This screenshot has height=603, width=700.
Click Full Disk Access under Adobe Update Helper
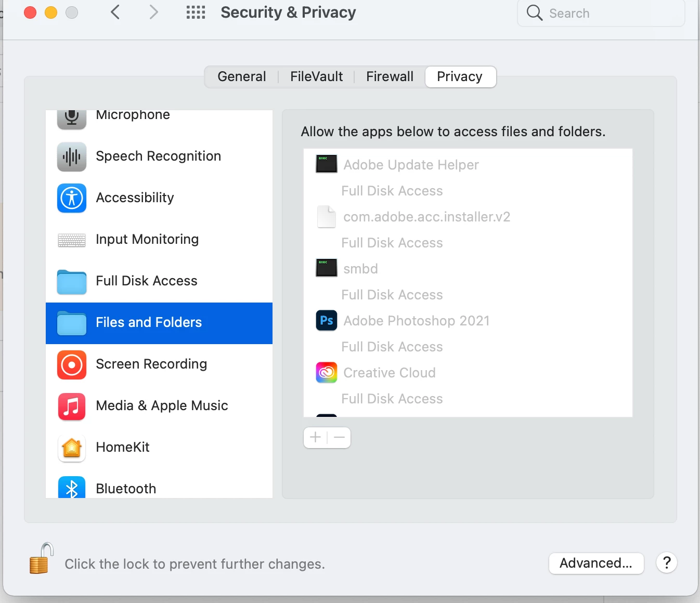(x=392, y=191)
